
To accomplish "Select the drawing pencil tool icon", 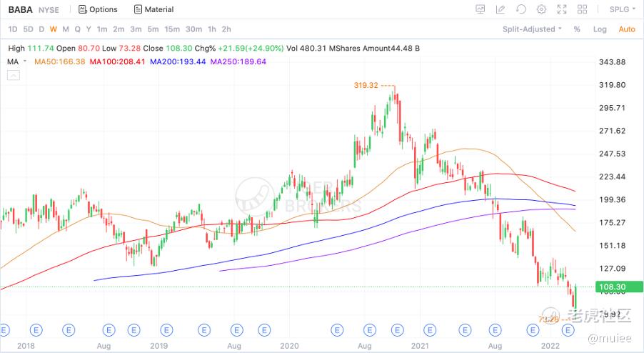I will [x=500, y=9].
